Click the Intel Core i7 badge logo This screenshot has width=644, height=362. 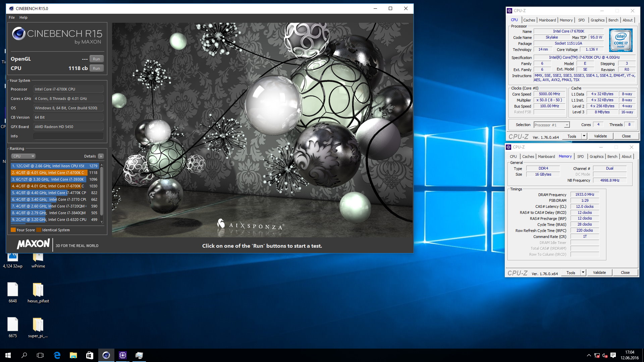click(621, 40)
